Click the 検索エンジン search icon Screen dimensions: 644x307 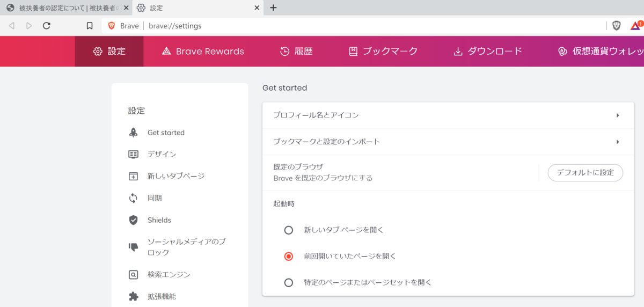(133, 275)
